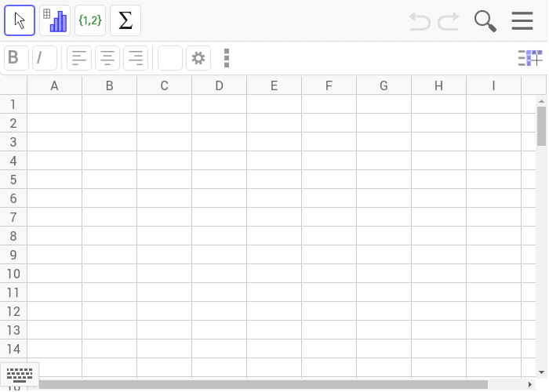This screenshot has height=392, width=549.
Task: Select column C header
Action: tap(164, 85)
